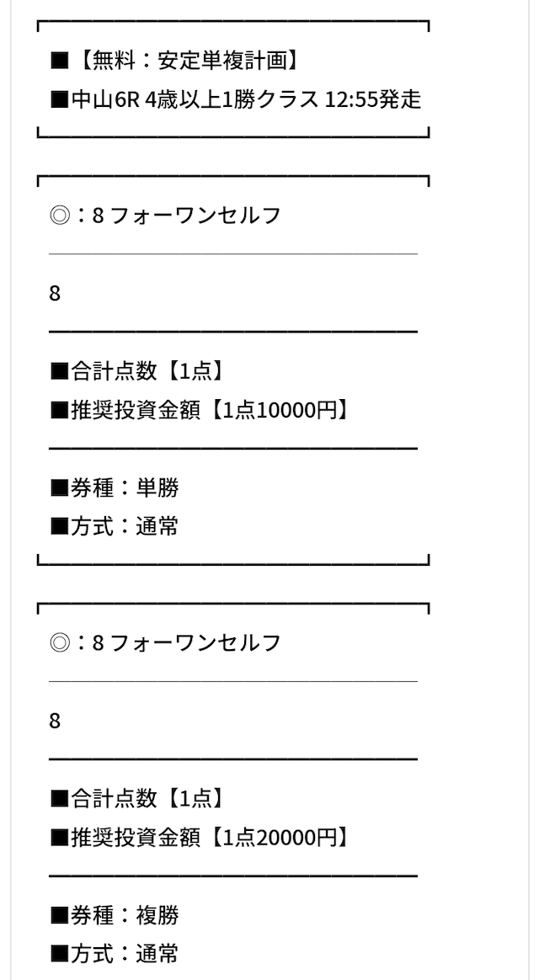This screenshot has width=539, height=980.
Task: Click the standalone number 8 in first box
Action: pyautogui.click(x=55, y=293)
